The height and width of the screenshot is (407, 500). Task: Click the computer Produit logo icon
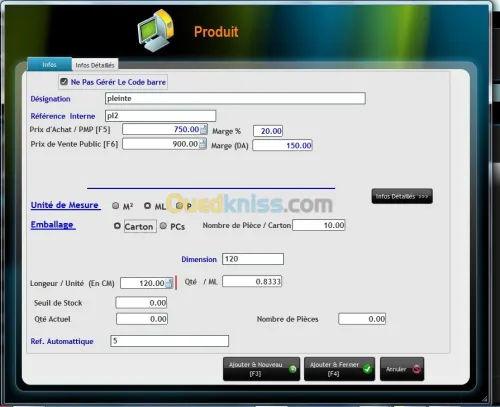coord(156,31)
